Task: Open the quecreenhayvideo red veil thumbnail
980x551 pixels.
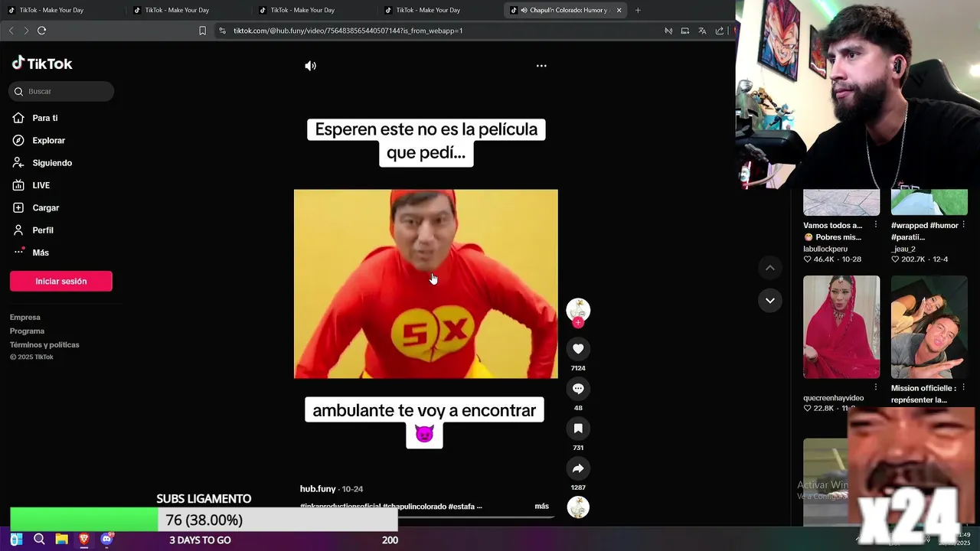Action: point(841,327)
